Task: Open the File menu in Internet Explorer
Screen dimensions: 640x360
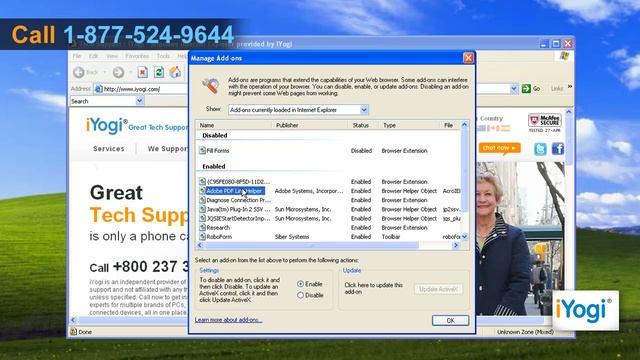Action: [x=77, y=56]
